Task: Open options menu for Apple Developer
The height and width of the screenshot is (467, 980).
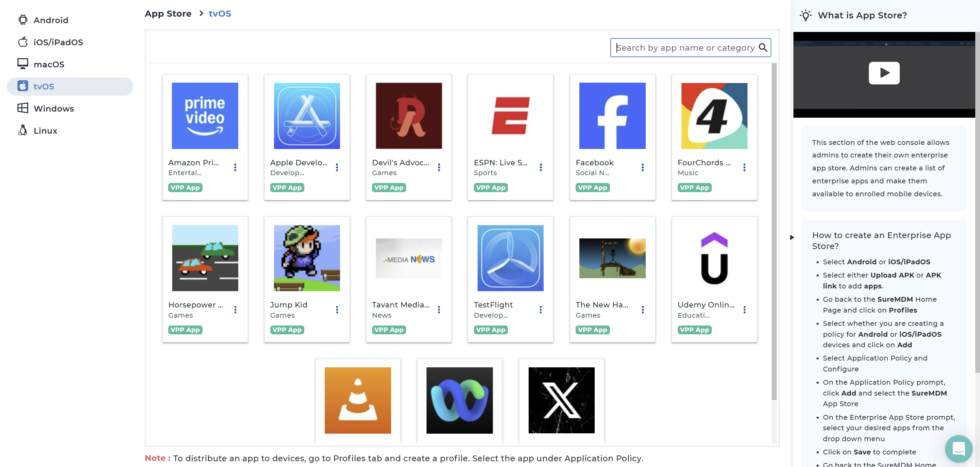Action: [x=337, y=167]
